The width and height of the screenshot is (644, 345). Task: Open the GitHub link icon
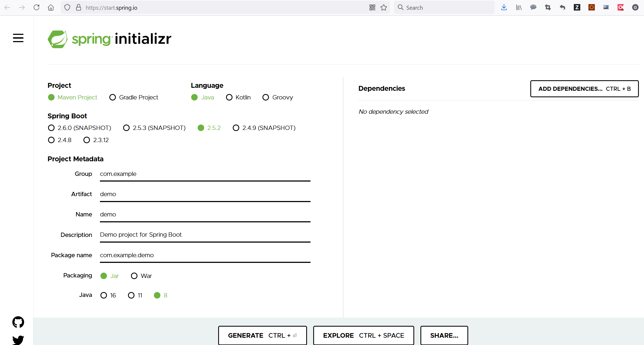pyautogui.click(x=18, y=322)
